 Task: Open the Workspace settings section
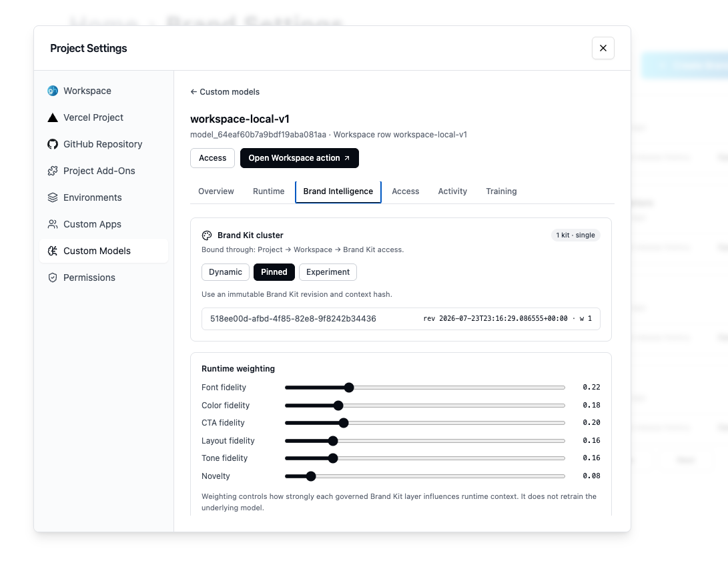point(103,91)
